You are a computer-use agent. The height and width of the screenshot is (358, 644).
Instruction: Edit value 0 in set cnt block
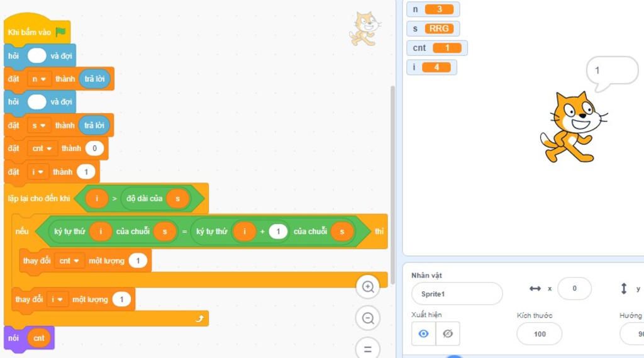94,148
